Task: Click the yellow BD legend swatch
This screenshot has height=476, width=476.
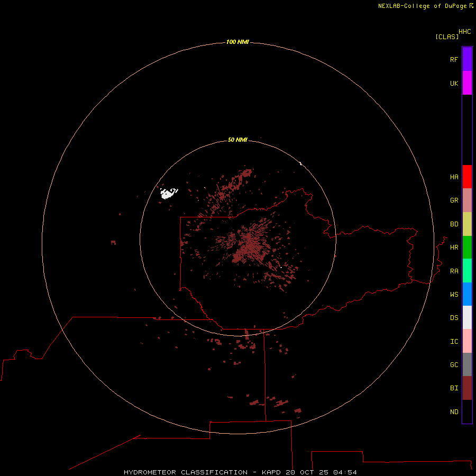Action: click(x=467, y=224)
